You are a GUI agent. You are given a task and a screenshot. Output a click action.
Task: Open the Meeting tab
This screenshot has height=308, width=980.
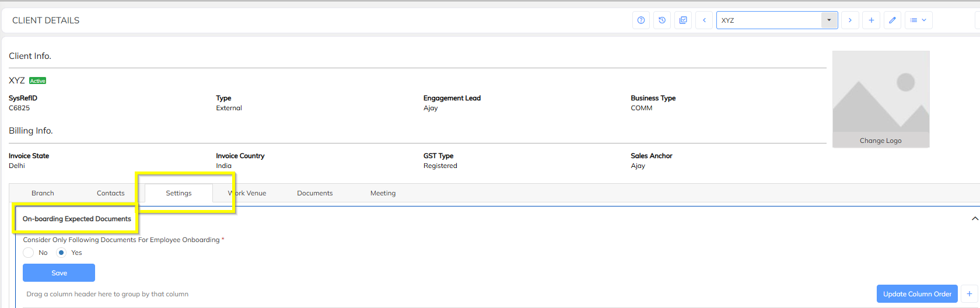[x=383, y=193]
